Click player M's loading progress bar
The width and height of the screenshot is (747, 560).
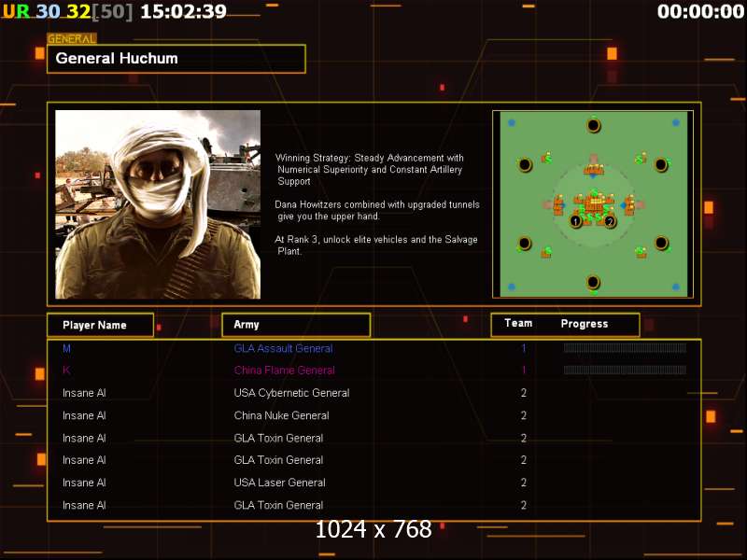[x=625, y=348]
